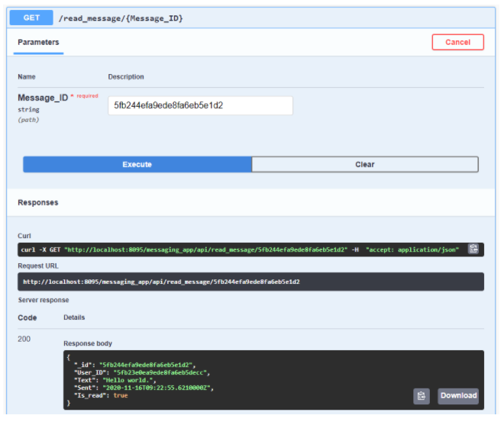Click the copy icon beside the curl command
Viewport: 504px width, 425px height.
tap(473, 249)
